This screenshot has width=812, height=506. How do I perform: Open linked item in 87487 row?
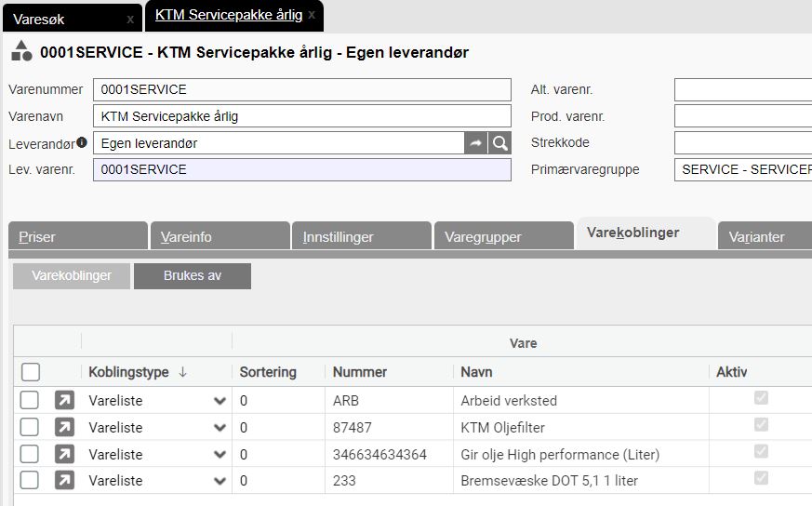click(x=64, y=427)
